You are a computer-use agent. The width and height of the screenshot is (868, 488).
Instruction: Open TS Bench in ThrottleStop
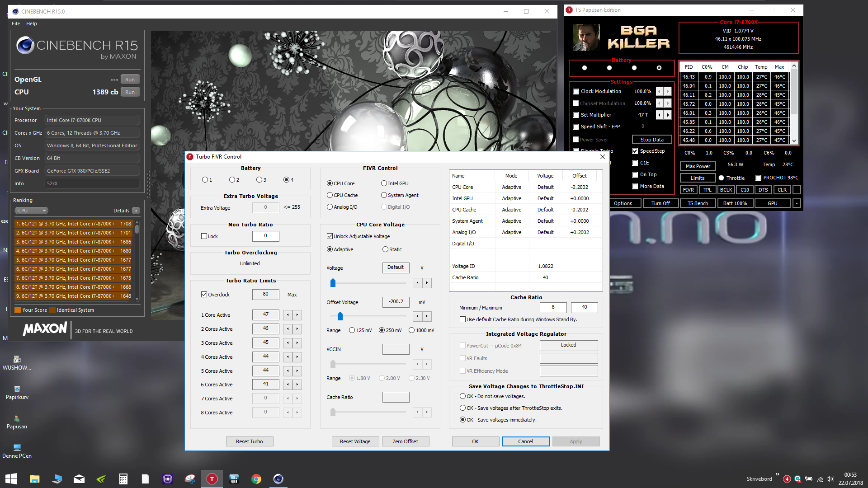click(698, 203)
